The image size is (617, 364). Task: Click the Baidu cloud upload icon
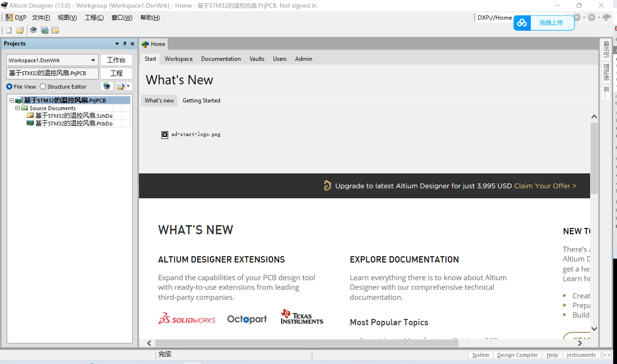[522, 23]
